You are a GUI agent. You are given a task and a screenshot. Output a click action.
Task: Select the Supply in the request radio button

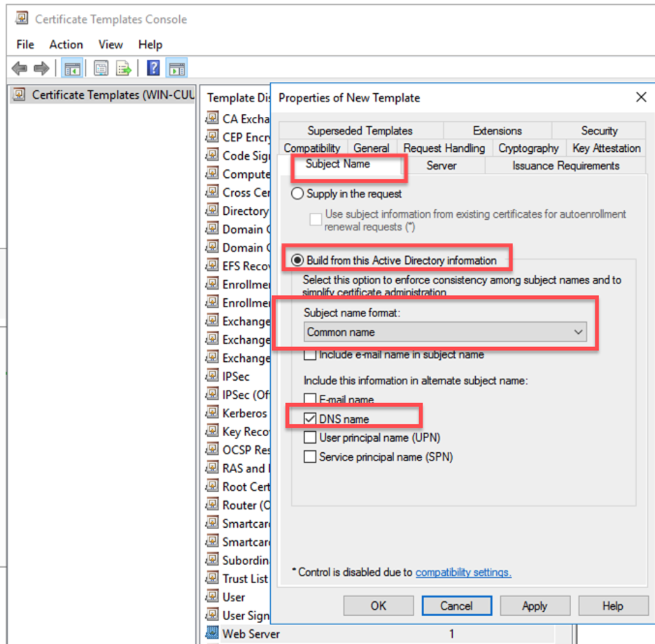click(296, 194)
